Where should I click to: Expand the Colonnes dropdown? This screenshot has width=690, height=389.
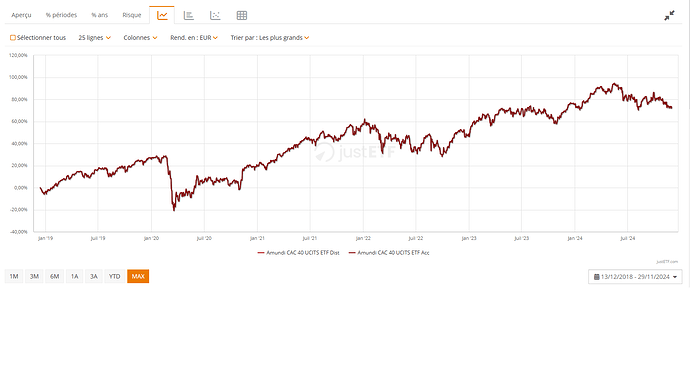140,38
